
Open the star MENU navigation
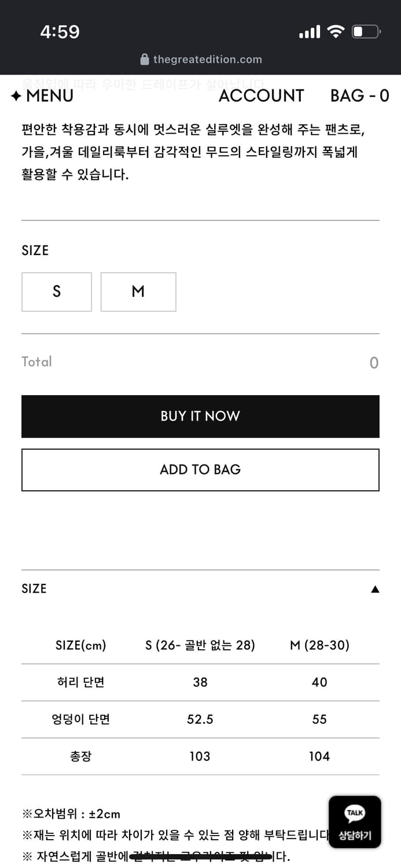coord(42,96)
